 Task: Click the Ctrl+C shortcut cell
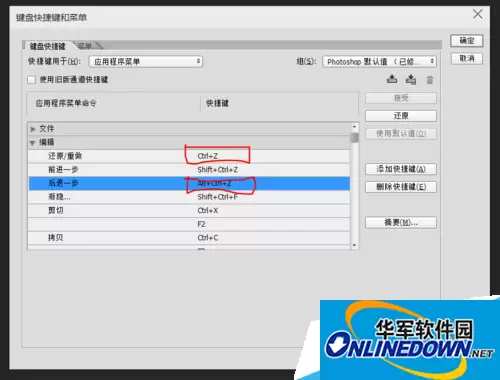[208, 238]
